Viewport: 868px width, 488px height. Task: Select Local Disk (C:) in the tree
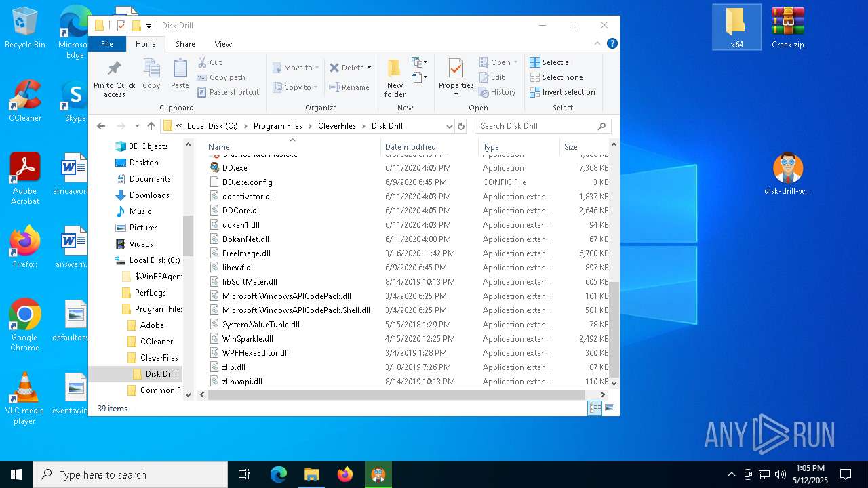tap(155, 260)
